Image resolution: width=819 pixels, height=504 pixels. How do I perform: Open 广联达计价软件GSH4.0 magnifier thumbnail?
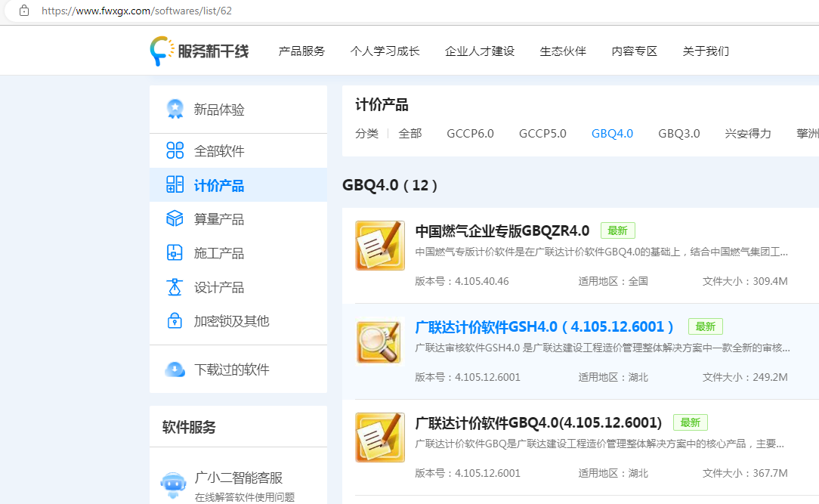pos(380,342)
